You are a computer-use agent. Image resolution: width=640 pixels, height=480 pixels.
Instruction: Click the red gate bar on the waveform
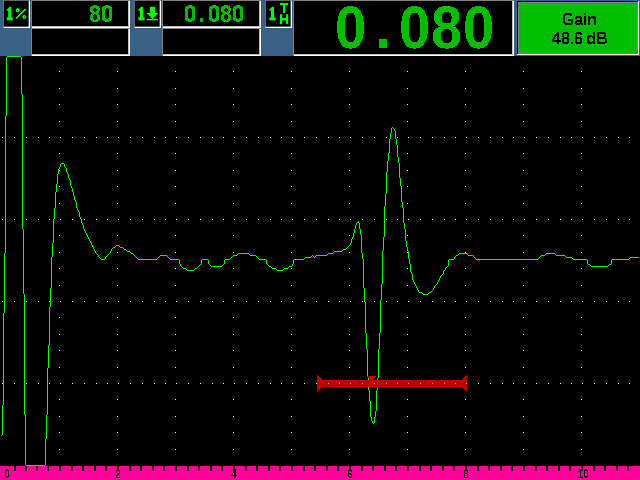pyautogui.click(x=420, y=383)
